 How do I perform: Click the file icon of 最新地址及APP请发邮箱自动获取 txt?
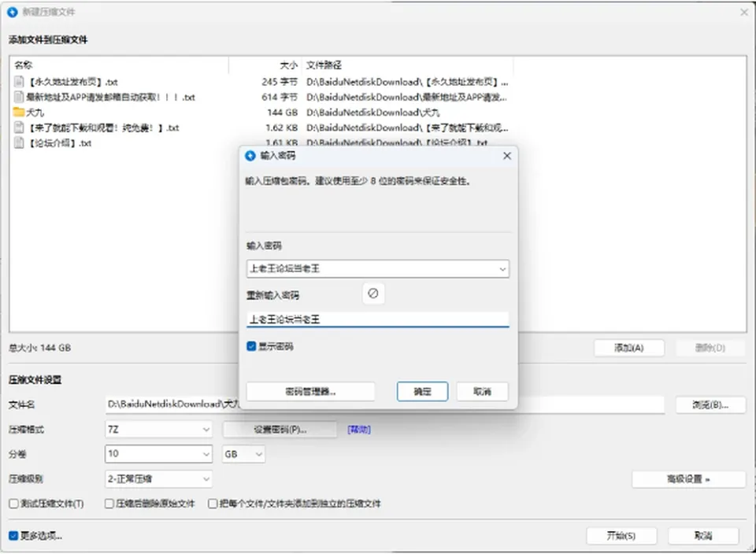pyautogui.click(x=19, y=97)
